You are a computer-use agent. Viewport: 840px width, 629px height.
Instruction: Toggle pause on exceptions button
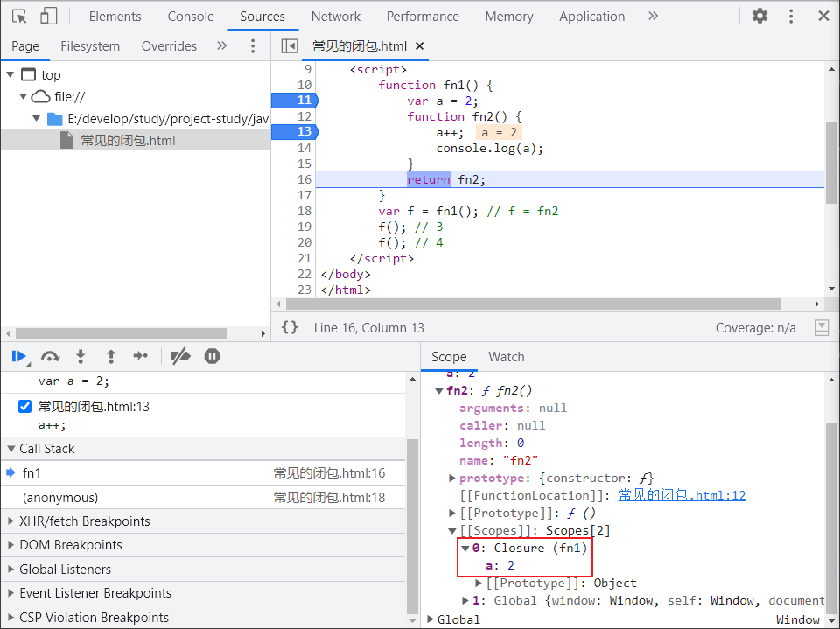pos(212,356)
